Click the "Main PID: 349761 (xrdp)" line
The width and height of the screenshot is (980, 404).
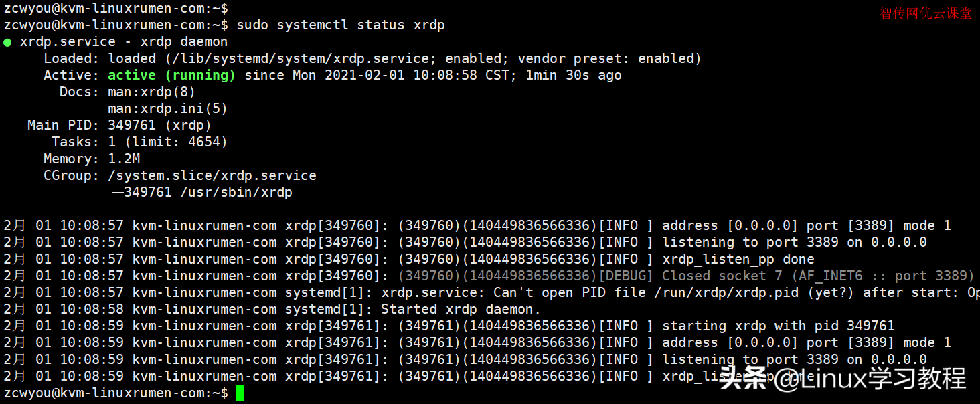[120, 126]
